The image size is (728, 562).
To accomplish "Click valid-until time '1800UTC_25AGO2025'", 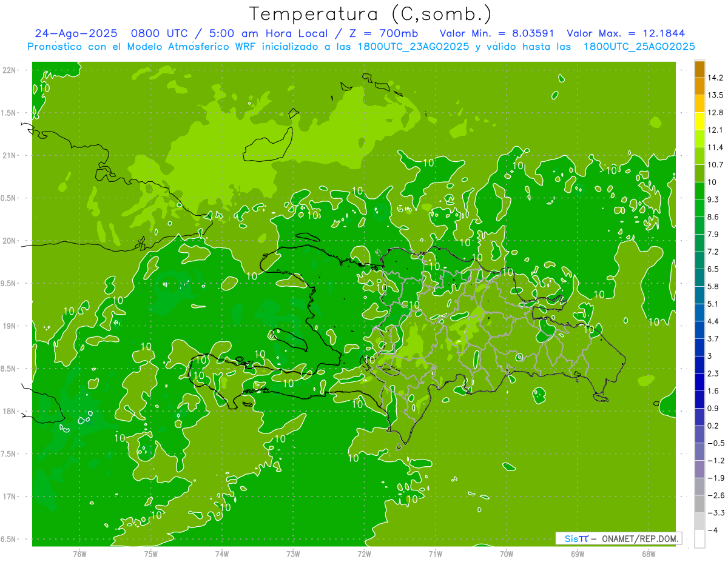I will click(x=639, y=47).
